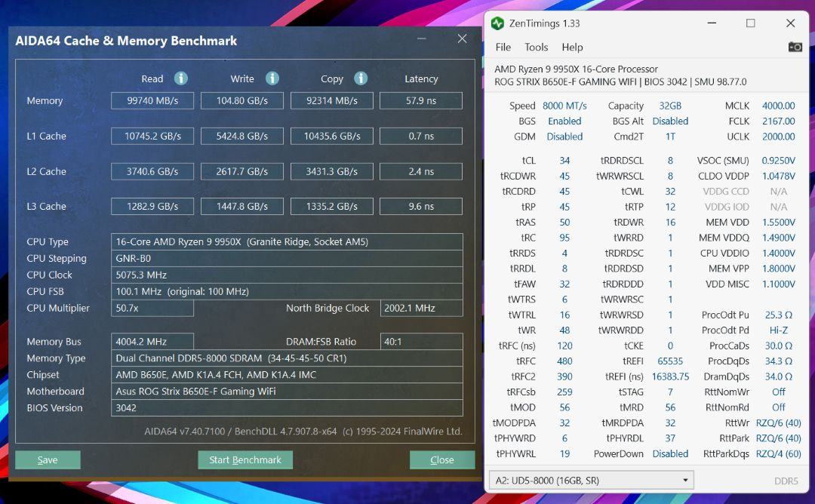
Task: Click MEM VDD value 1.5500V
Action: tap(778, 223)
